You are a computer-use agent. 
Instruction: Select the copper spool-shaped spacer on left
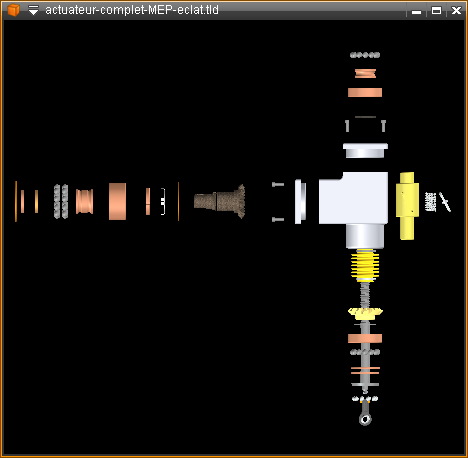[84, 201]
